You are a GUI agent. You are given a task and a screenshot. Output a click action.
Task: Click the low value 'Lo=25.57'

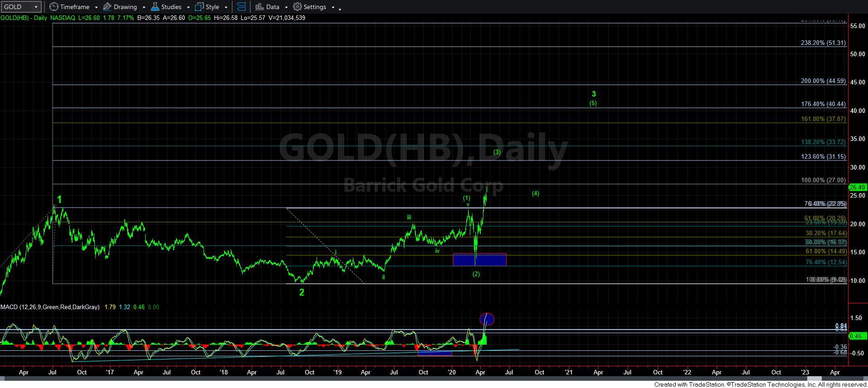(x=253, y=18)
